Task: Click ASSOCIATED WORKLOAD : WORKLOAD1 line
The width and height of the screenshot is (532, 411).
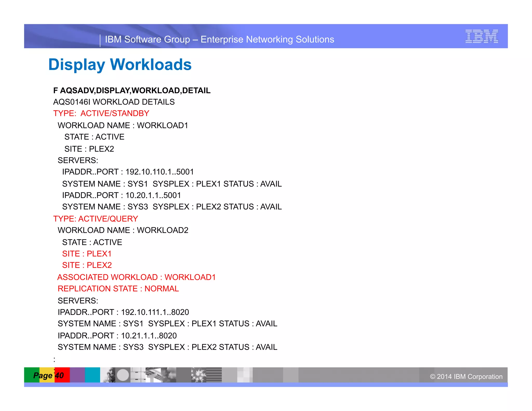Action: [x=136, y=277]
